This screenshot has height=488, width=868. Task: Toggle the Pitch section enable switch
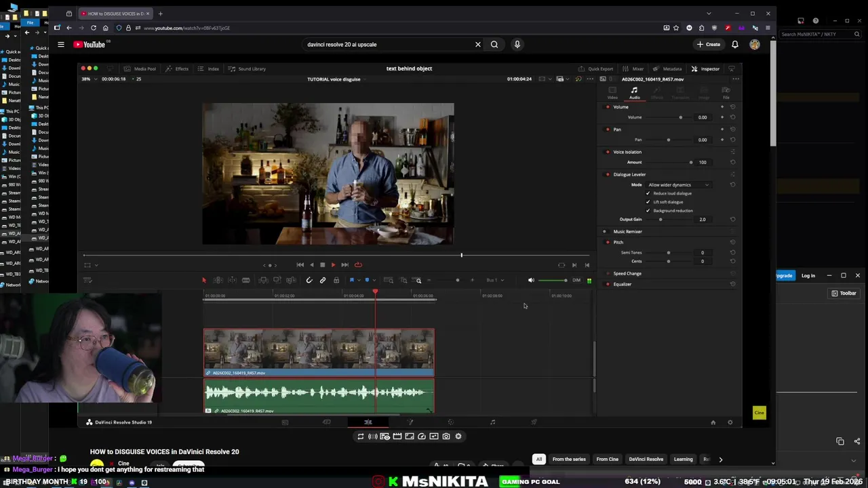[x=608, y=242]
